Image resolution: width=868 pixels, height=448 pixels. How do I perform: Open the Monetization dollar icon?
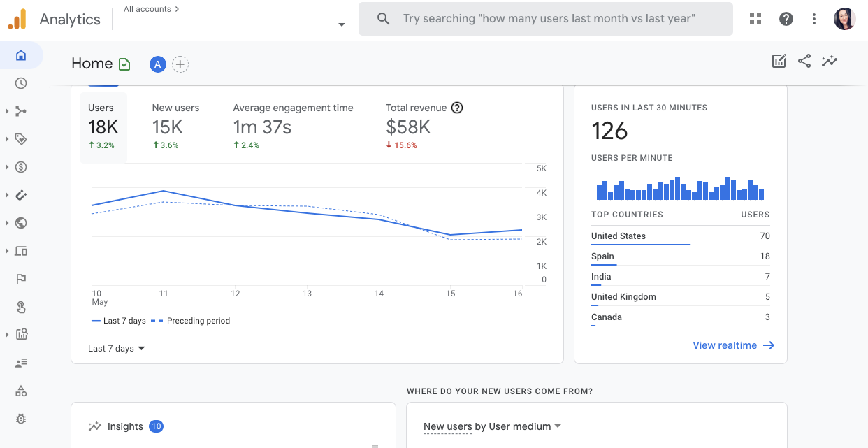pos(21,167)
